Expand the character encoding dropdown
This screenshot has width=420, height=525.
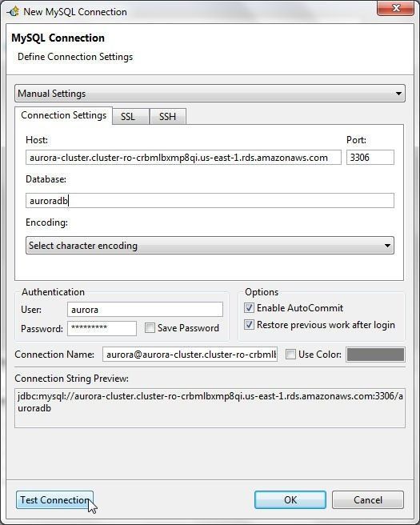point(210,246)
